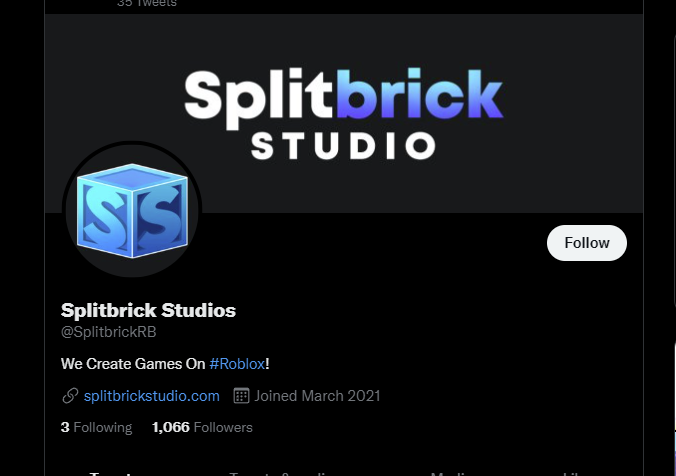The image size is (676, 476).
Task: Click the Follow button
Action: tap(586, 243)
